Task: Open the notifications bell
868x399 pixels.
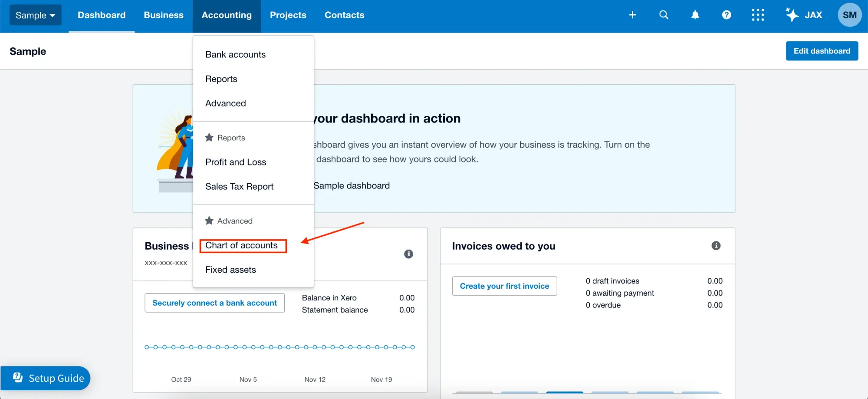Action: [695, 15]
